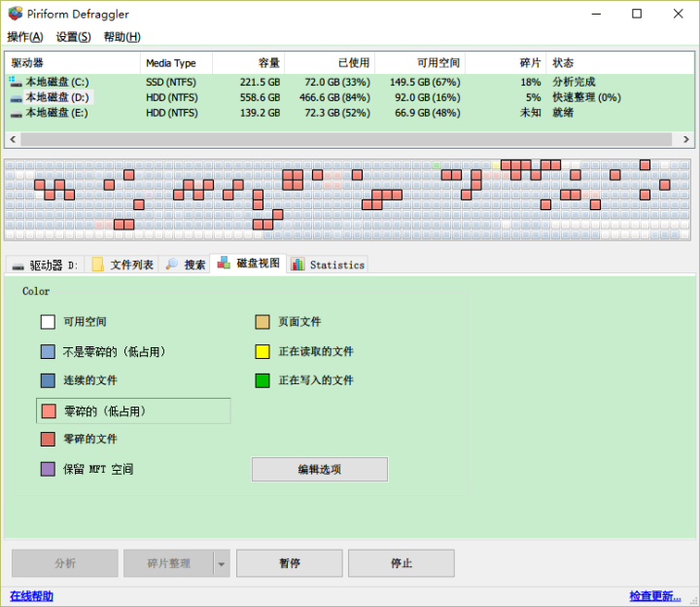
Task: Click the drive icon on 驱动器 D: tab
Action: tap(17, 267)
